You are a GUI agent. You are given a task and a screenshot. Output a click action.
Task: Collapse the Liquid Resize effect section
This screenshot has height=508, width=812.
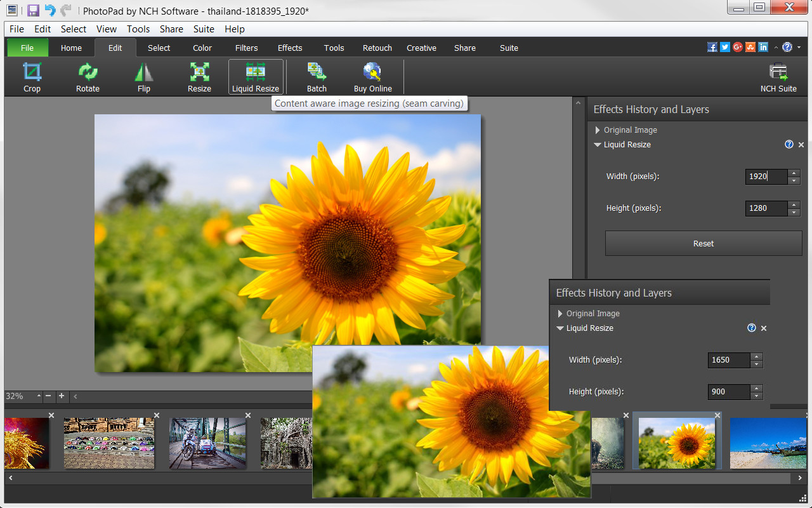coord(597,145)
